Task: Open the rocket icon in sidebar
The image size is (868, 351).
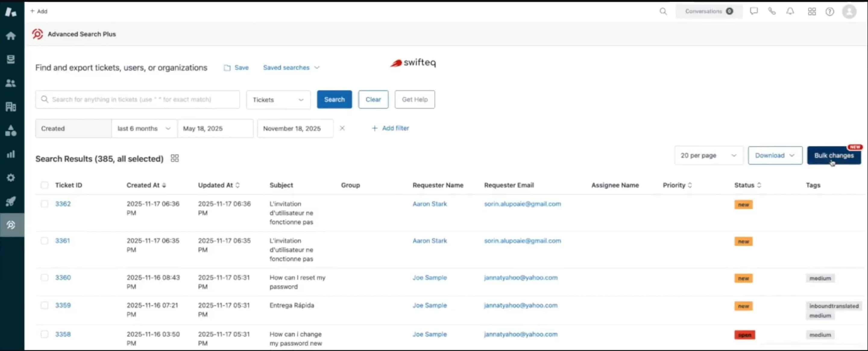Action: tap(11, 201)
